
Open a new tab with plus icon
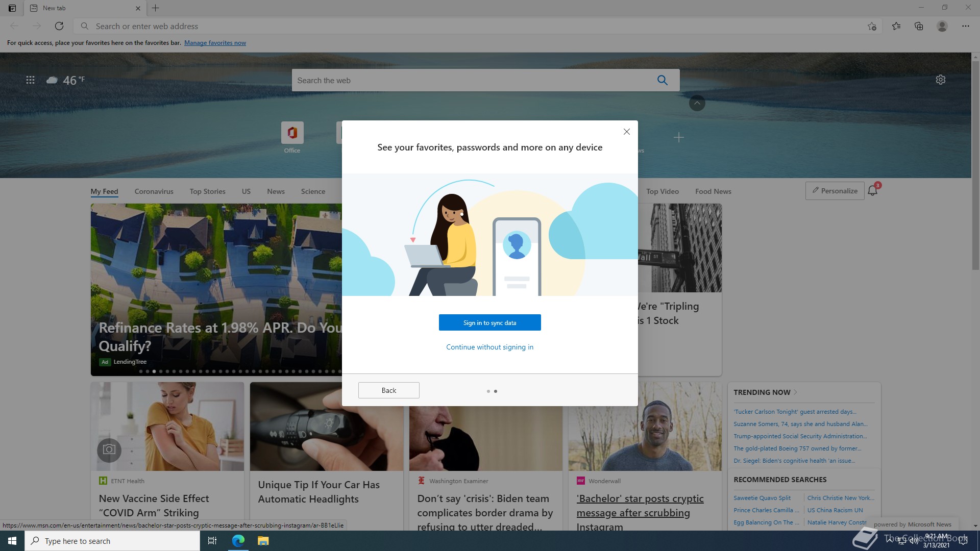156,8
